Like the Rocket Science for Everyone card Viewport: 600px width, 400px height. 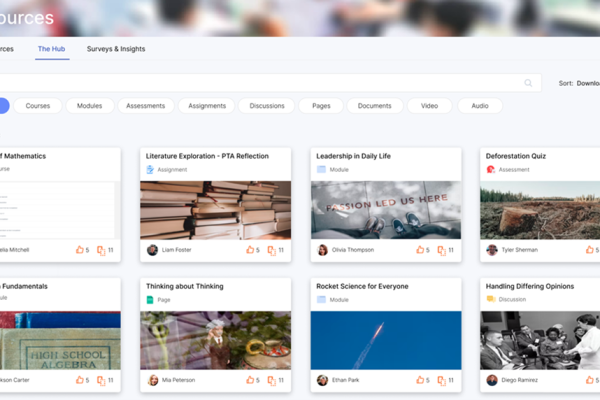coord(420,380)
